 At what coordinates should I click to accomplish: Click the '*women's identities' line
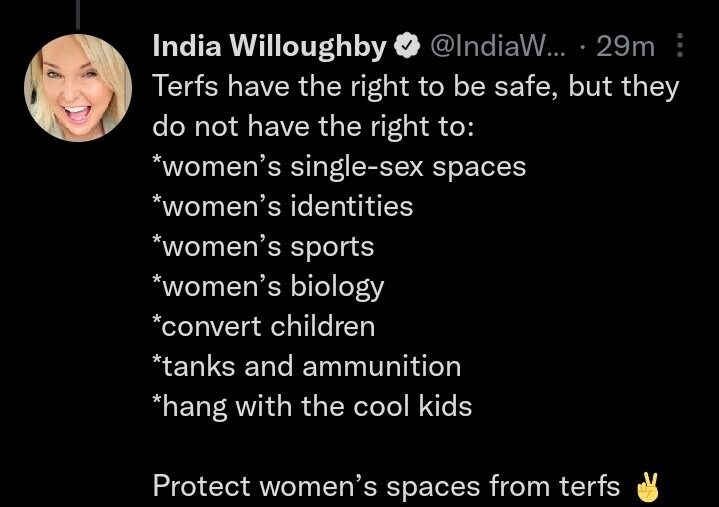282,206
